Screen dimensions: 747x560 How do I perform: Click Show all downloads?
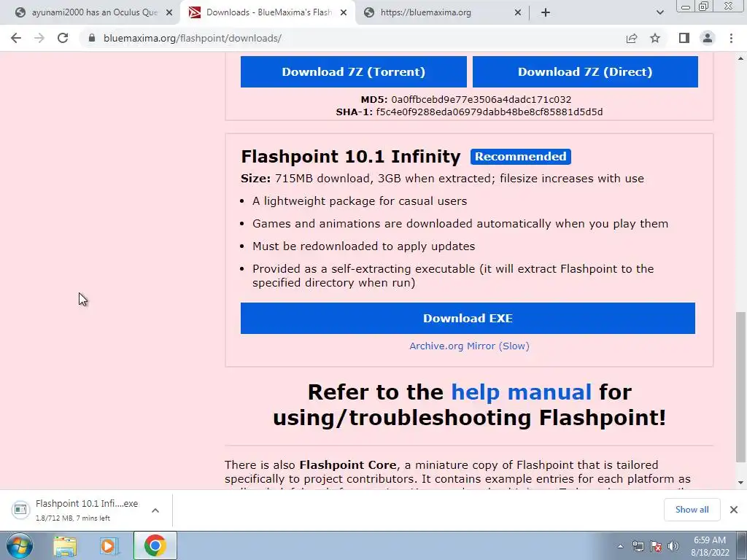point(692,510)
